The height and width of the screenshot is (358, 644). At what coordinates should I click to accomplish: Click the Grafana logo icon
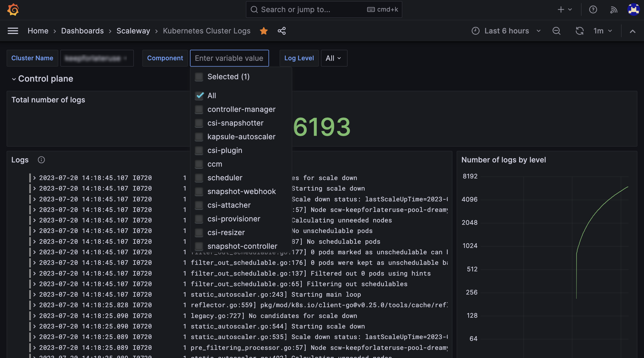click(13, 10)
